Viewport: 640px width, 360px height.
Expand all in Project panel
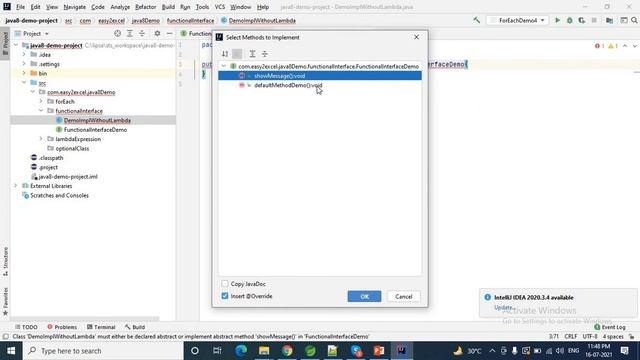point(130,33)
